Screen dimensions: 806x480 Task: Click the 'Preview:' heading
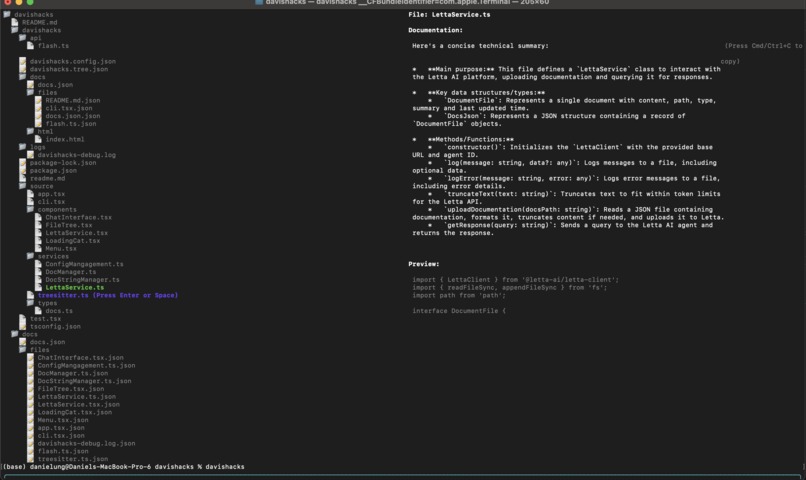pyautogui.click(x=424, y=264)
